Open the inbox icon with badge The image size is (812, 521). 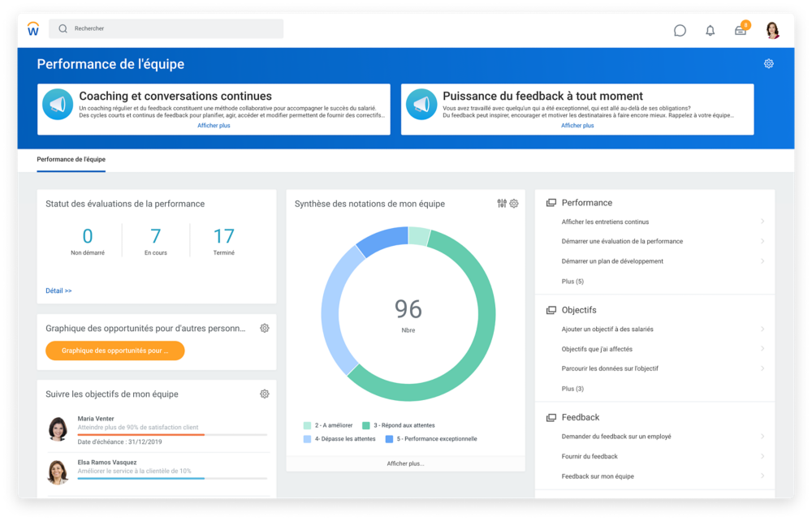click(x=740, y=30)
